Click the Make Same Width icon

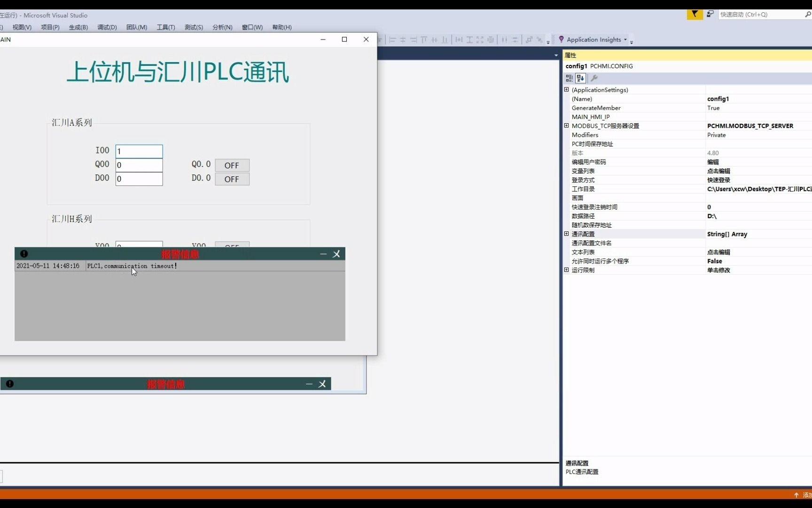click(459, 40)
